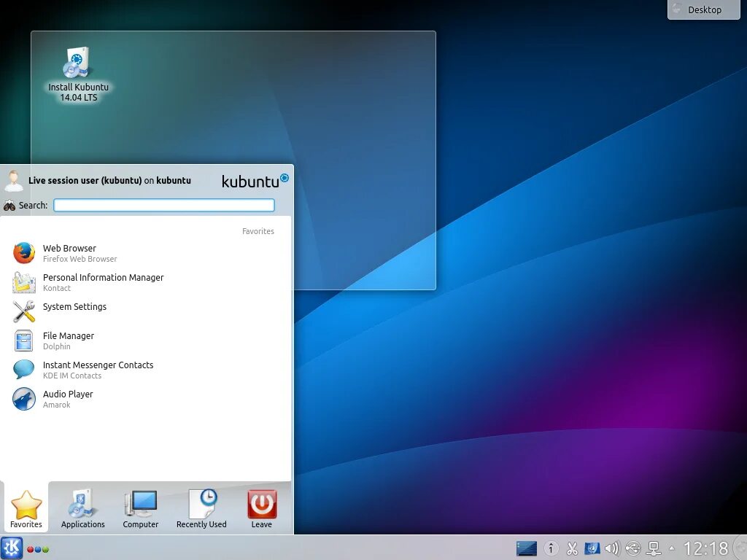Open the network management tray icon
Viewport: 747px width, 560px height.
click(x=654, y=548)
